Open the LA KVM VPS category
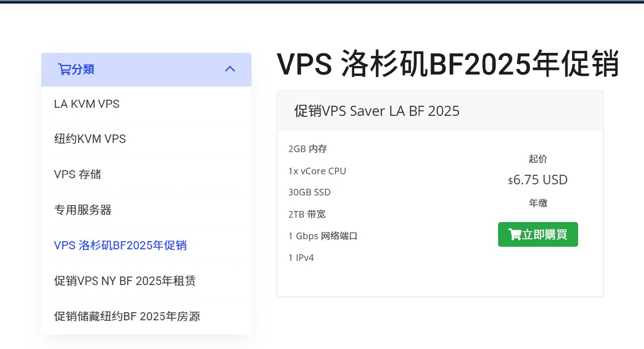This screenshot has height=349, width=644. [x=86, y=104]
